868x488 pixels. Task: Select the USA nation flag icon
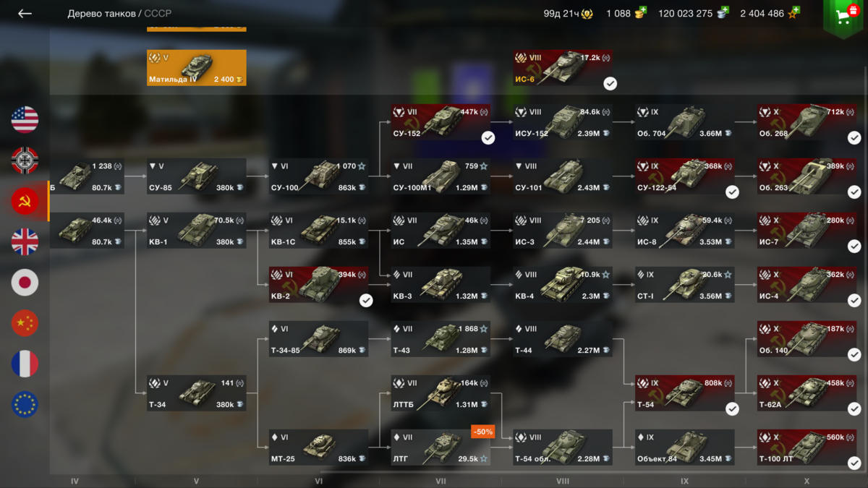[x=25, y=119]
